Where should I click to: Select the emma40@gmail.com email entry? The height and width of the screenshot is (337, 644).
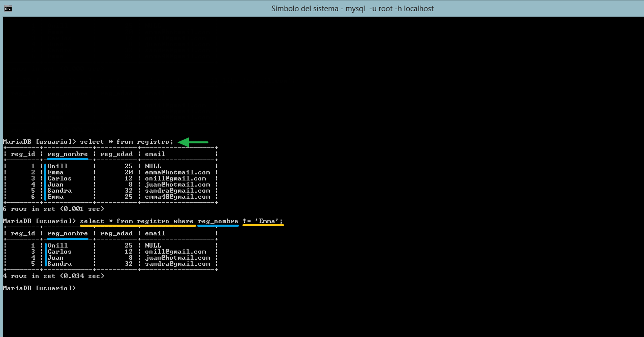[177, 197]
